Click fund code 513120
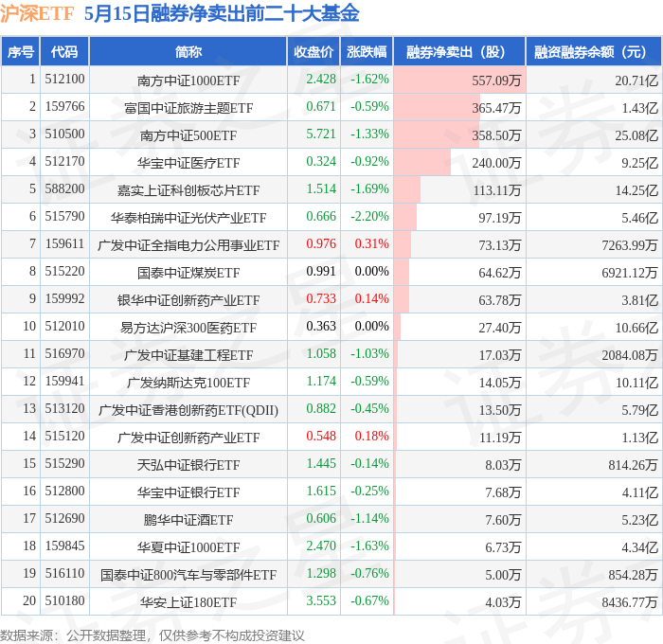Viewport: 663px width, 644px height. (64, 409)
